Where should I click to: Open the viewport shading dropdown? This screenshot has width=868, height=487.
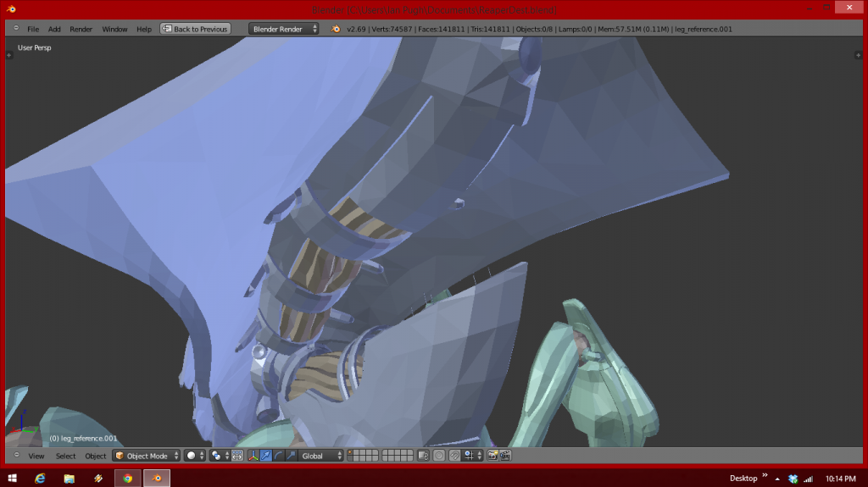click(x=196, y=456)
